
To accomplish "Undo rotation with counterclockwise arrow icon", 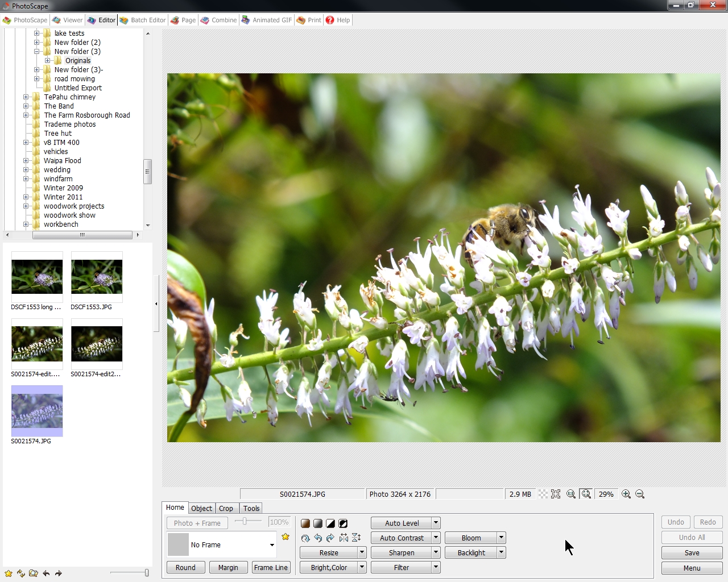I will coord(318,538).
